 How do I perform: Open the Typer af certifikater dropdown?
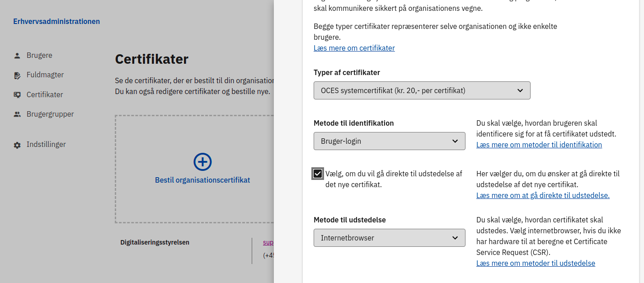(422, 90)
